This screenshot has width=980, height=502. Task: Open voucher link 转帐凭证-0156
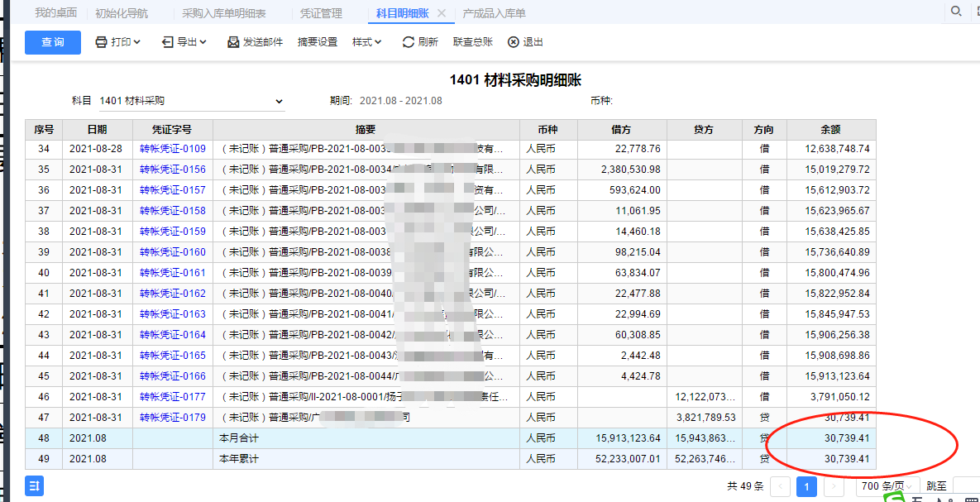coord(173,170)
